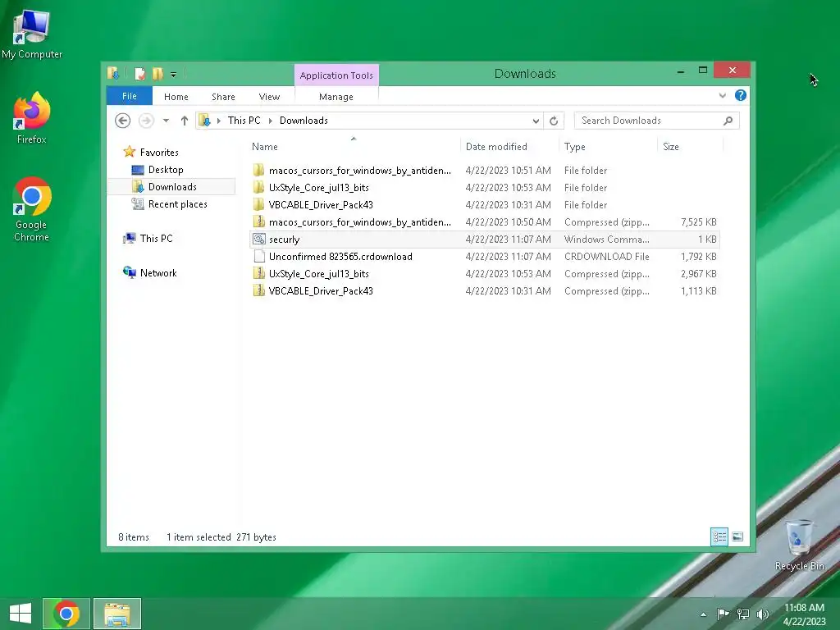Sort by the Size column header

pos(690,146)
